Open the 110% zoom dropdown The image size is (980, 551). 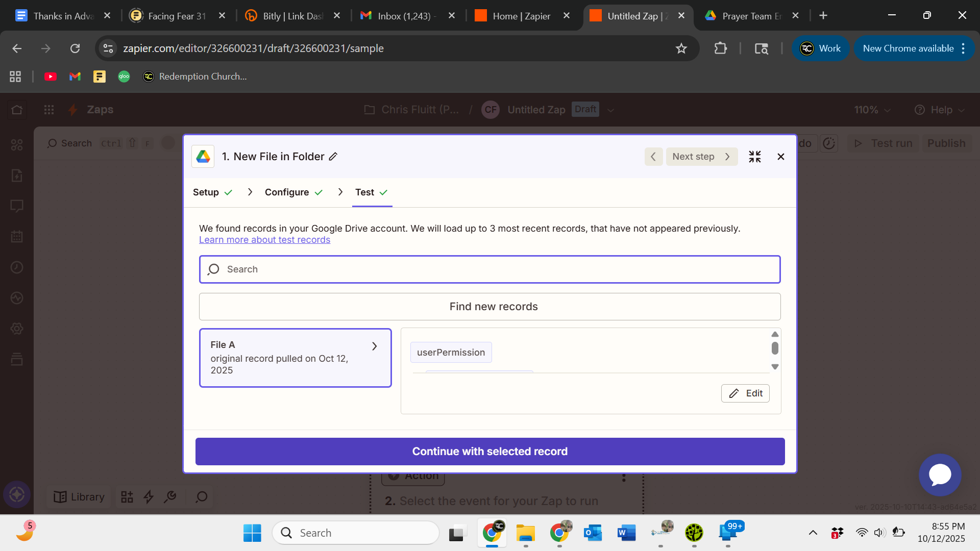[x=872, y=110]
